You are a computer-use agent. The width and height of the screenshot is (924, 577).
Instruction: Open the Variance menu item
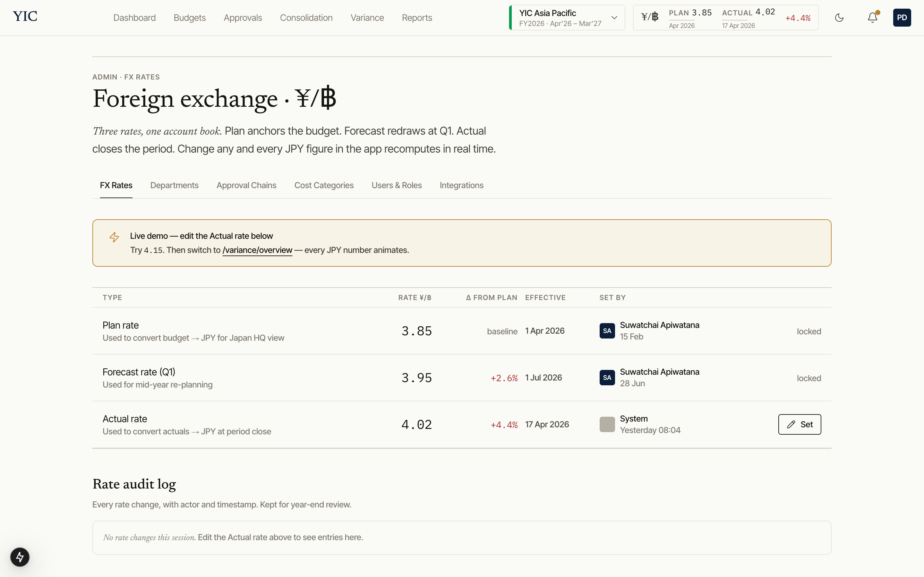click(367, 18)
